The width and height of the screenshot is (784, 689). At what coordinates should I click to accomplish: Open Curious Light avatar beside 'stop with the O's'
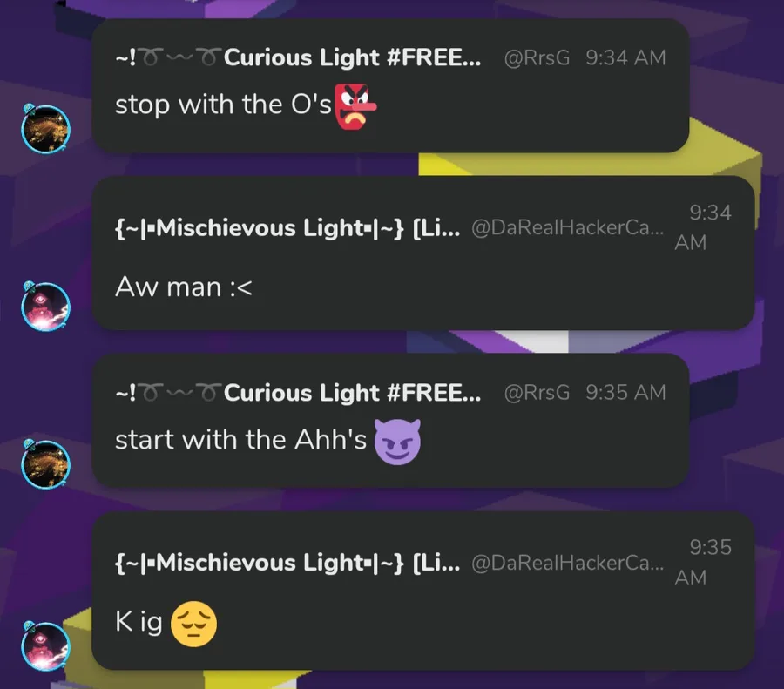click(45, 129)
